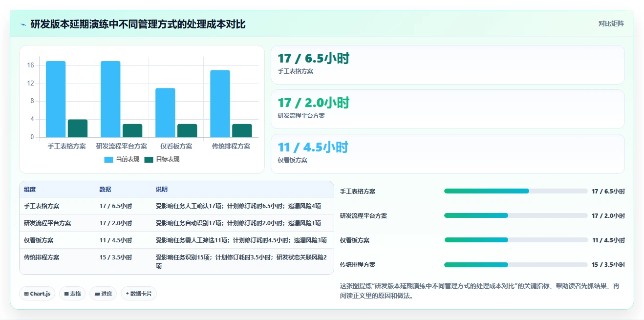Click the 传统排程方案 blue bar in chart
The height and width of the screenshot is (320, 644).
pos(220,104)
